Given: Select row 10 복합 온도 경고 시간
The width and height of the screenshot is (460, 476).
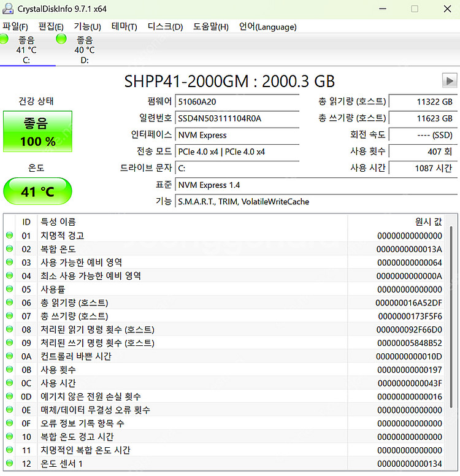Looking at the screenshot, I should (224, 437).
